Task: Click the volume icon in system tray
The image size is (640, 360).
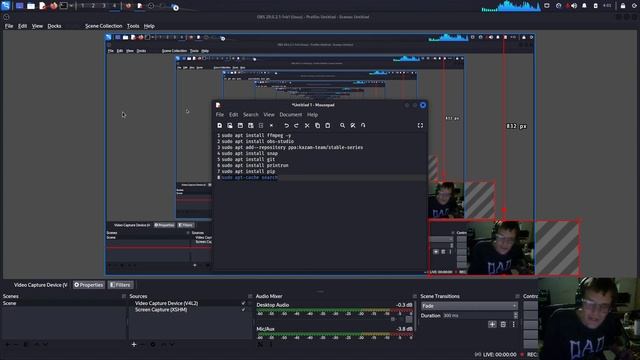Action: tap(574, 6)
